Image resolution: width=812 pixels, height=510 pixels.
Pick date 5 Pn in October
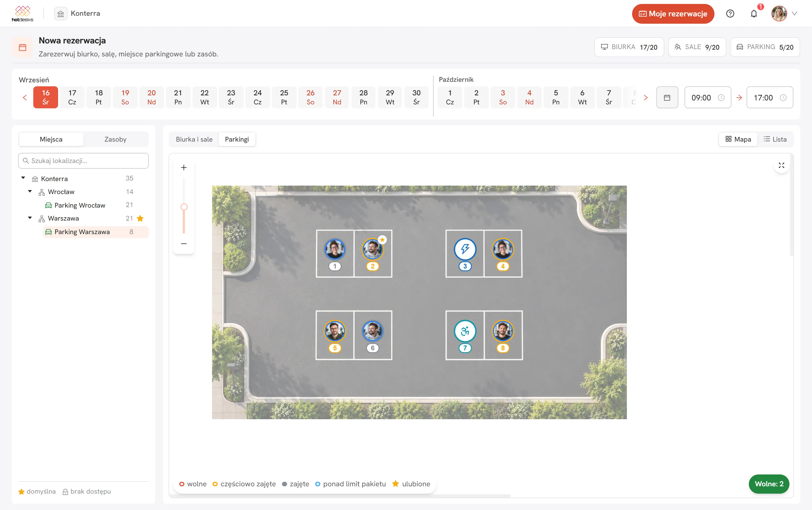[556, 98]
